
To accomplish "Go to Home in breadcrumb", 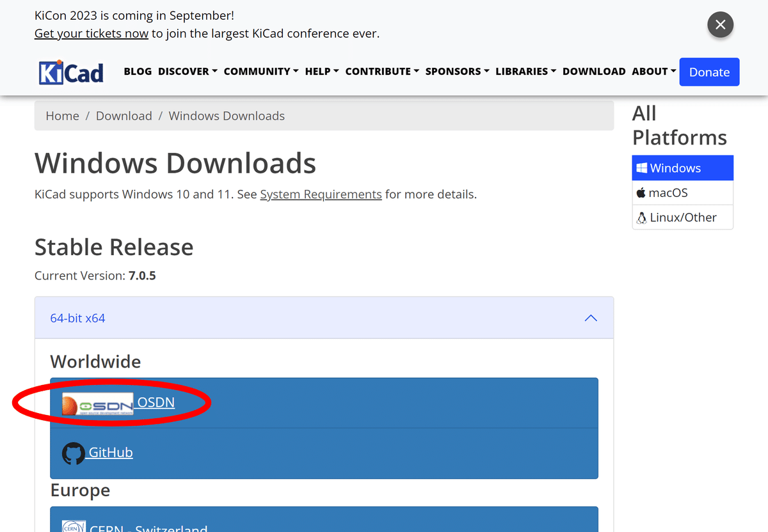I will click(x=63, y=116).
